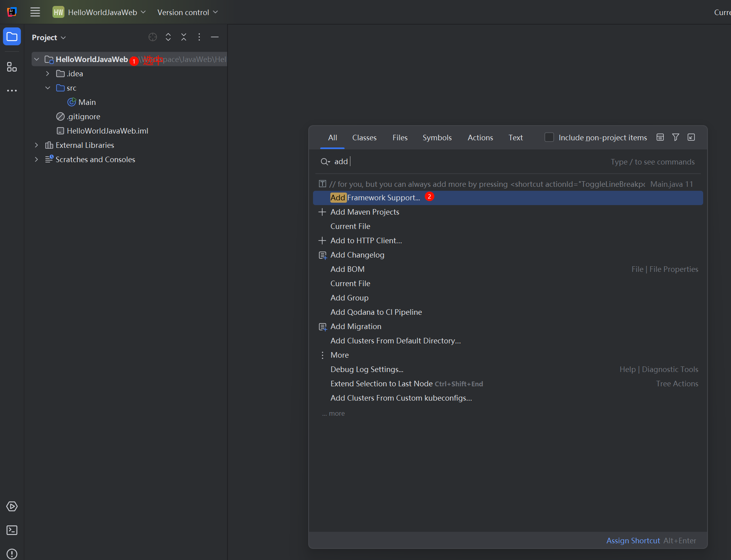The height and width of the screenshot is (560, 731).
Task: Switch to the Files tab
Action: coord(400,138)
